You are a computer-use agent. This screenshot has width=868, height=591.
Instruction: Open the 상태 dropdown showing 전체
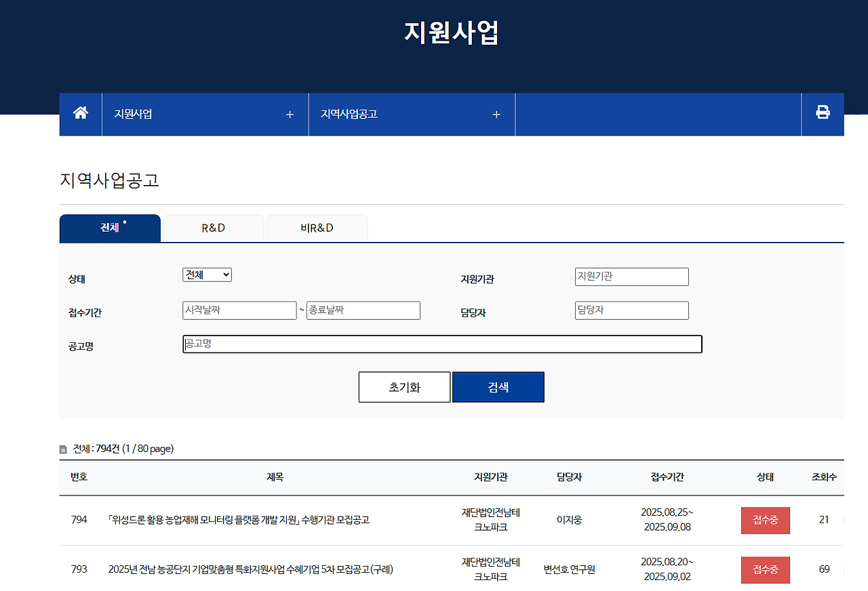coord(207,274)
